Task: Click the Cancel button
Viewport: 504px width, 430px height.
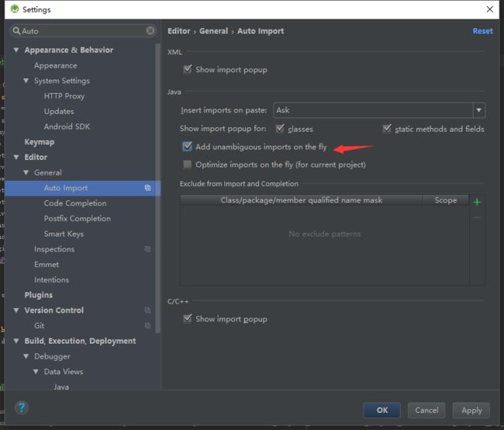Action: tap(426, 410)
